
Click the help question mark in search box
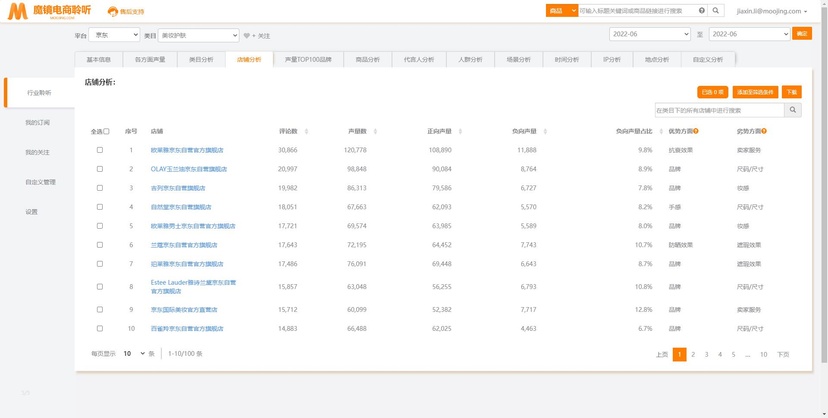(702, 11)
